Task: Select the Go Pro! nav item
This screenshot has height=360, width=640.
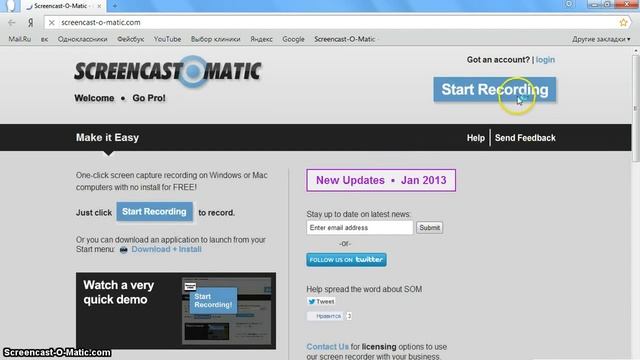Action: [149, 98]
